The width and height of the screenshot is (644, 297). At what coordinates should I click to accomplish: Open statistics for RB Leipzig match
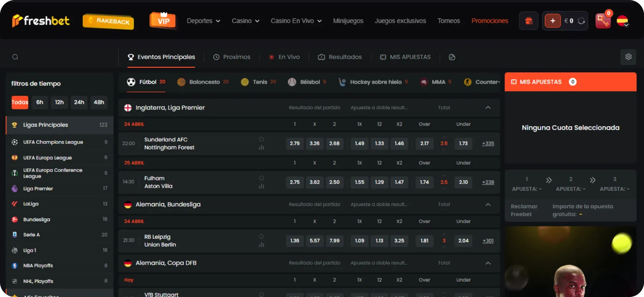tap(261, 245)
